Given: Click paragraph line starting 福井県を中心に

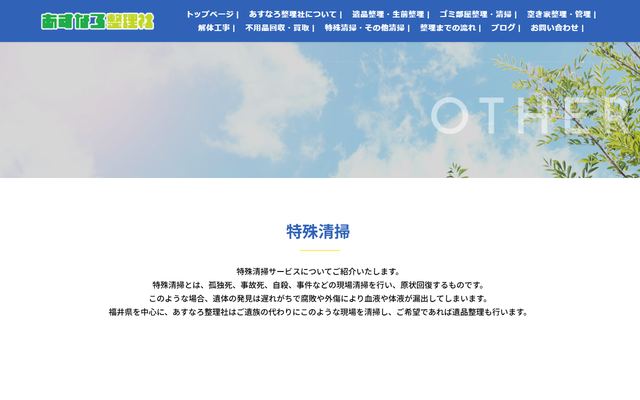Looking at the screenshot, I should pyautogui.click(x=318, y=312).
